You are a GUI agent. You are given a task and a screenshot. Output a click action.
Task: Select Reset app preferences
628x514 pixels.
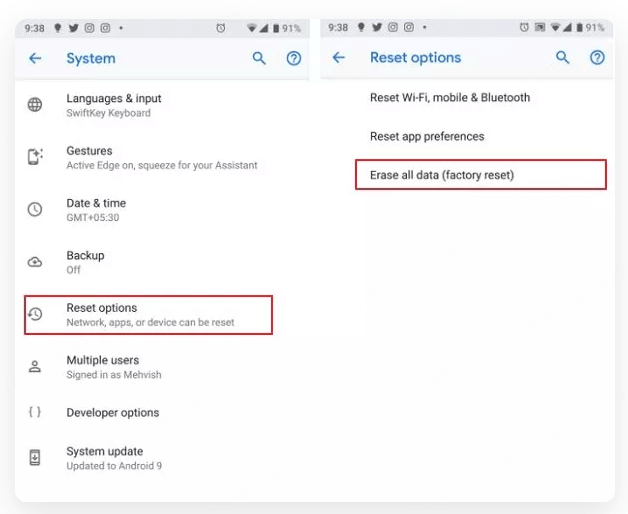click(x=427, y=136)
